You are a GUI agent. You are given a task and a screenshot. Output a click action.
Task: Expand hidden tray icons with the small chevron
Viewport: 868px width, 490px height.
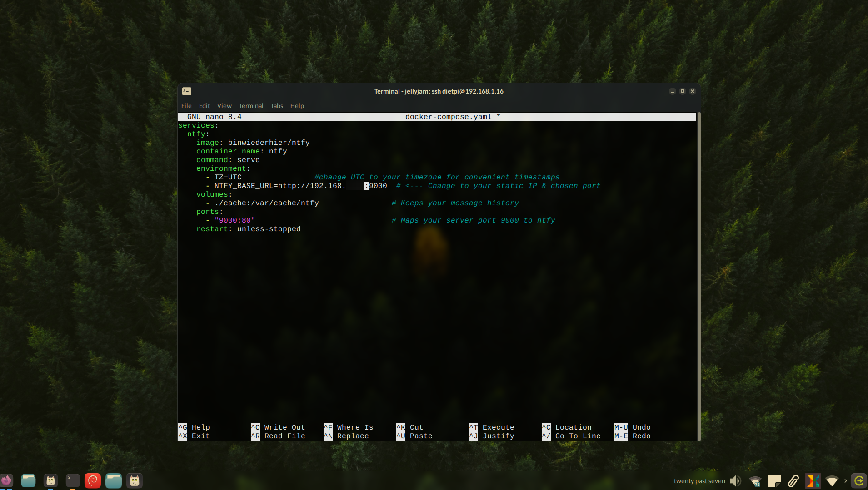[846, 481]
